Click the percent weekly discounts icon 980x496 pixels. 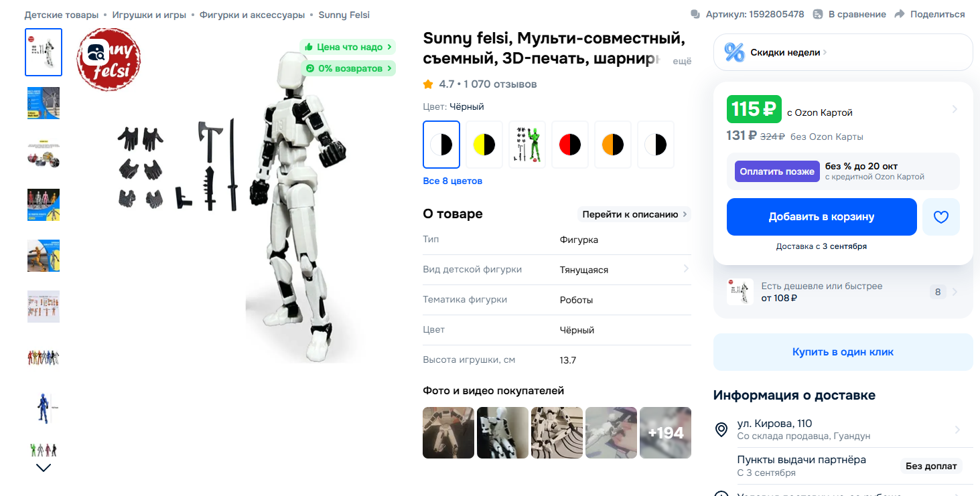(734, 52)
